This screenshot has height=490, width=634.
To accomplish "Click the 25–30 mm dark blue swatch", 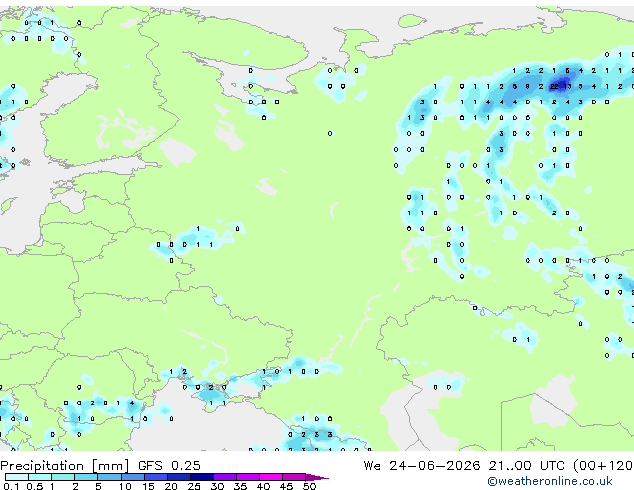I will 201,477.
